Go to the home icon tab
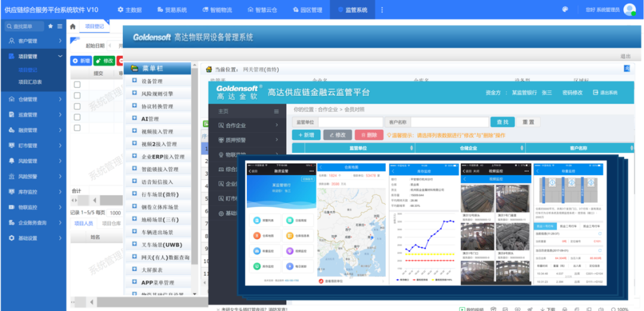The width and height of the screenshot is (644, 311). pos(73,26)
